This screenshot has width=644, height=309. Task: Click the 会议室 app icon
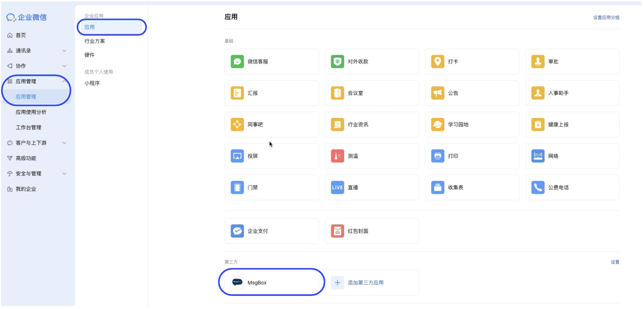(372, 93)
